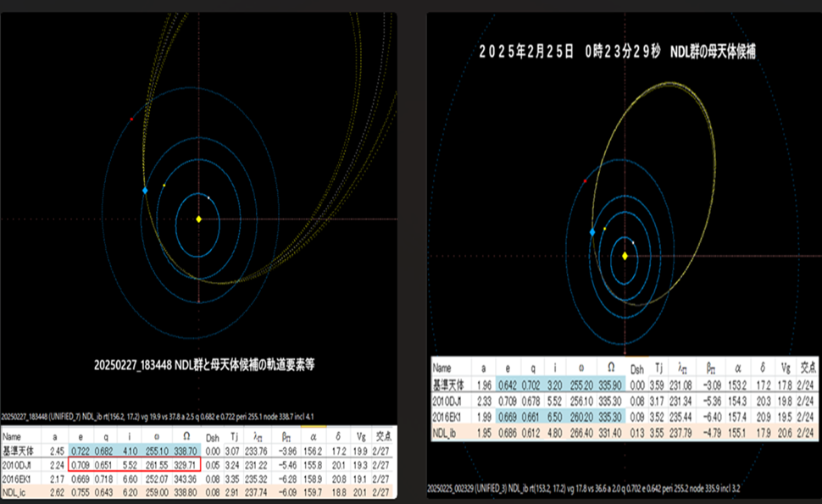The image size is (822, 504).
Task: Click the red dot marker in right diagram
Action: (x=586, y=180)
